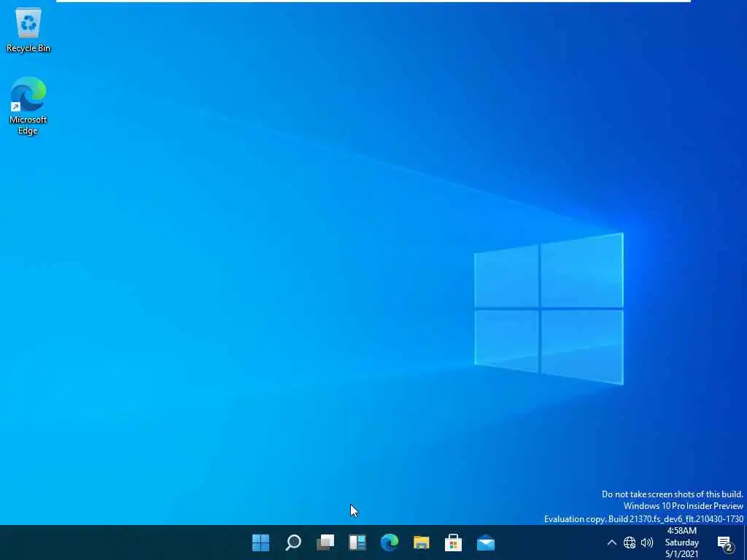Open Widgets panel icon in taskbar
The width and height of the screenshot is (747, 560).
pos(357,542)
